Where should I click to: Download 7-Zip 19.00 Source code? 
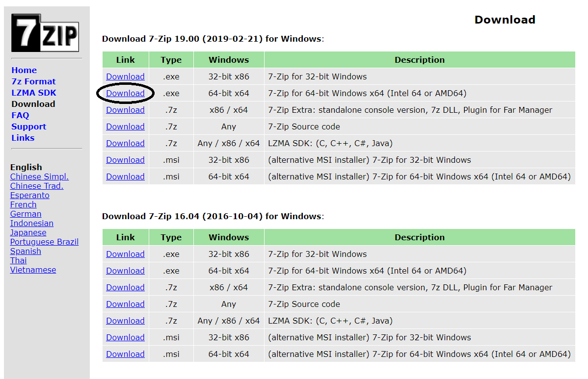[x=125, y=126]
